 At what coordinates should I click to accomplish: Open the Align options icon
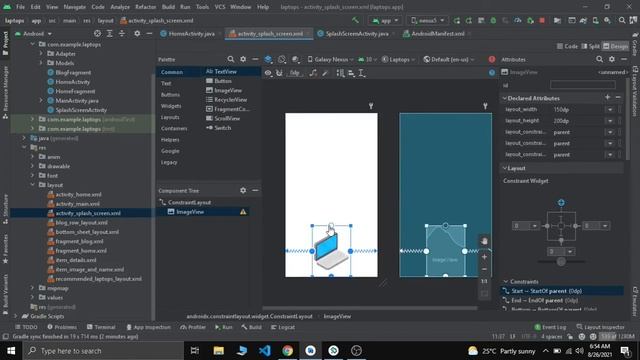[351, 73]
